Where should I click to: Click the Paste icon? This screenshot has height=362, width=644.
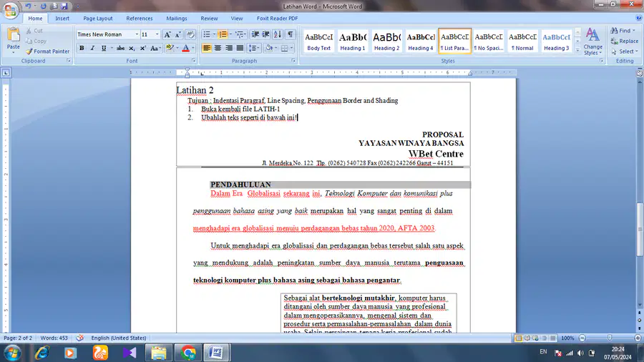[x=13, y=35]
